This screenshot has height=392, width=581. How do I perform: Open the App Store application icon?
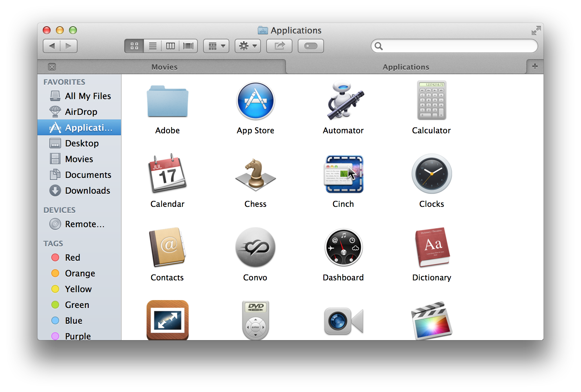point(255,101)
